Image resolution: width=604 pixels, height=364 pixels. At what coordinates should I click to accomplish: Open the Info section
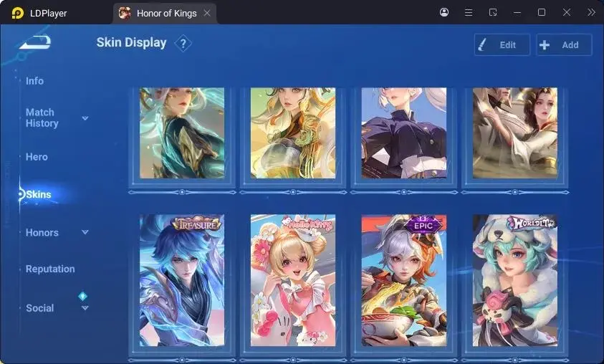(34, 81)
